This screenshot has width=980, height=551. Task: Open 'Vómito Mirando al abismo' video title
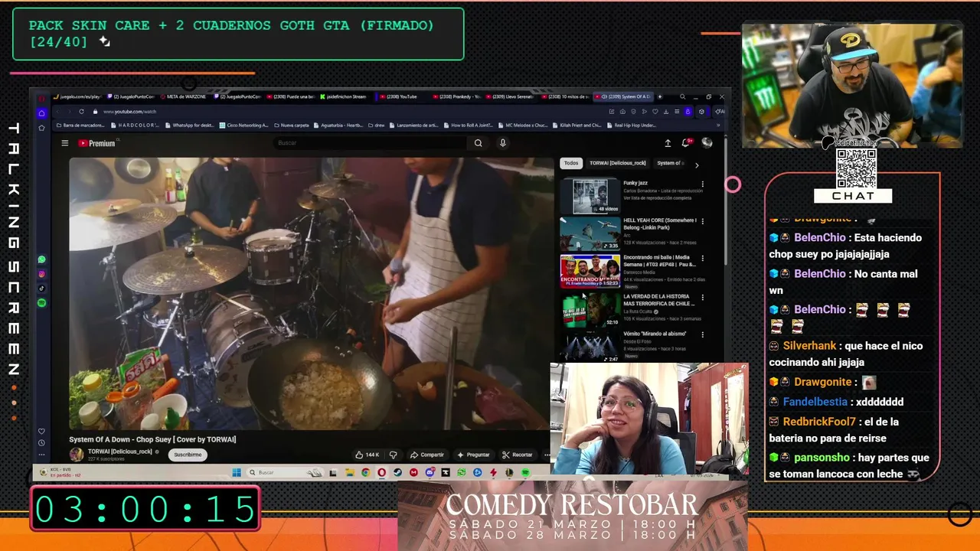click(655, 334)
